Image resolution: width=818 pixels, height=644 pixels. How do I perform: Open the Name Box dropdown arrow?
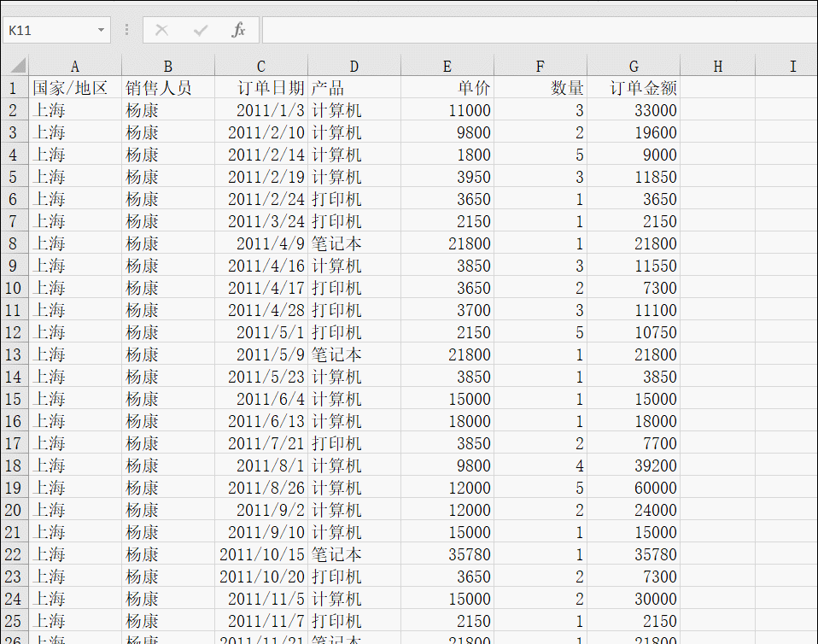tap(102, 30)
